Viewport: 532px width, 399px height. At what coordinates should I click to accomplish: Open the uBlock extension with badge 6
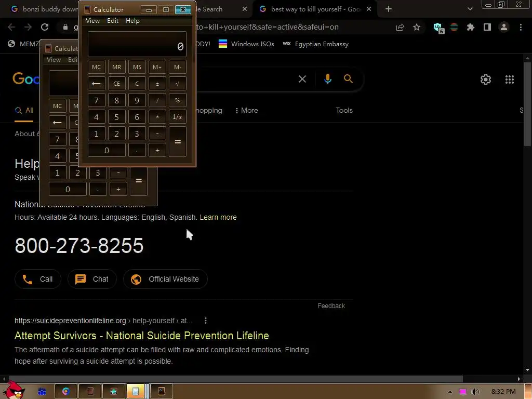tap(438, 28)
